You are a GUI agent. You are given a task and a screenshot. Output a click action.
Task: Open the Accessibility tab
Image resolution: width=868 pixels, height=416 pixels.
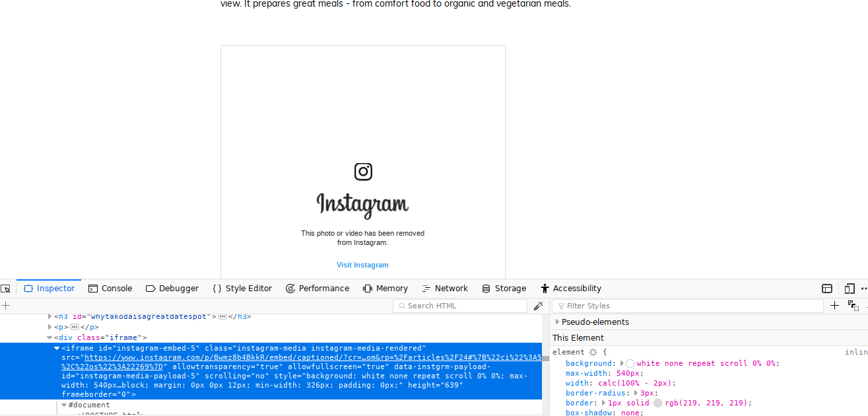(571, 289)
